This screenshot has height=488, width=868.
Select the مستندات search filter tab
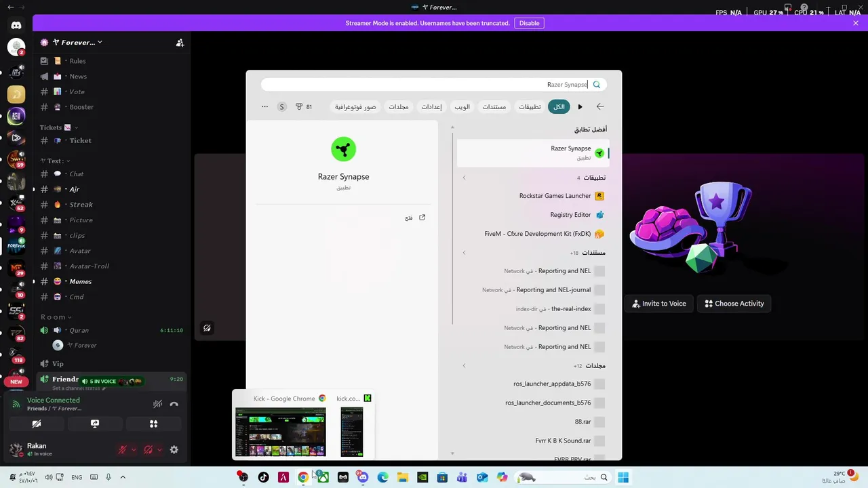[x=494, y=106]
